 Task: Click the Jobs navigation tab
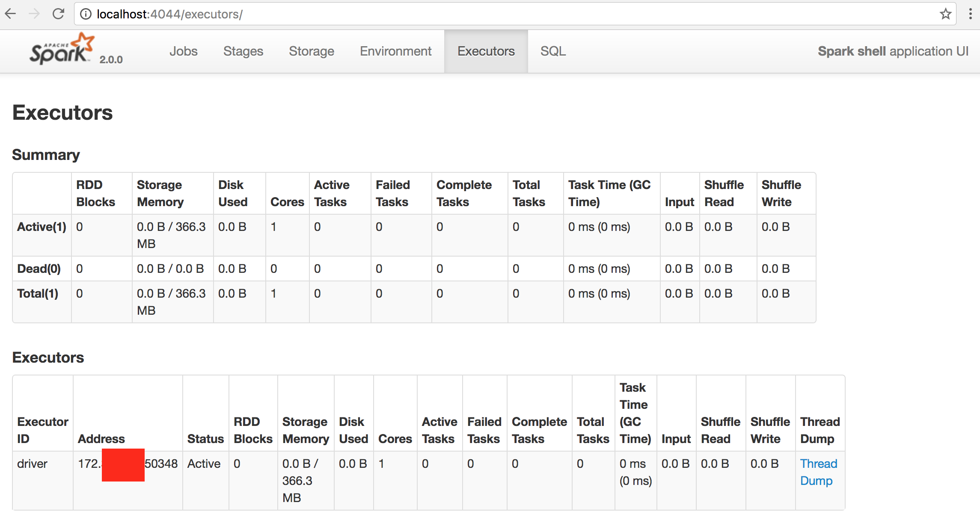coord(184,51)
